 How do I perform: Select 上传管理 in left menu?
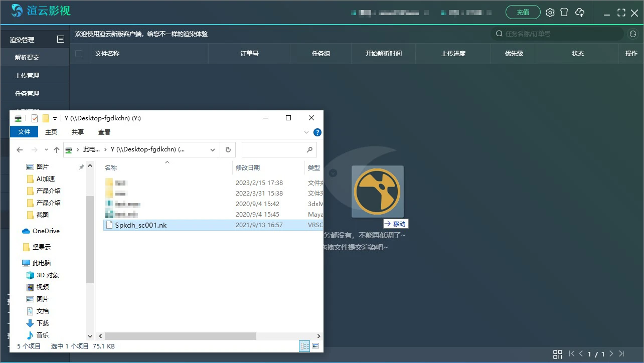(x=35, y=75)
